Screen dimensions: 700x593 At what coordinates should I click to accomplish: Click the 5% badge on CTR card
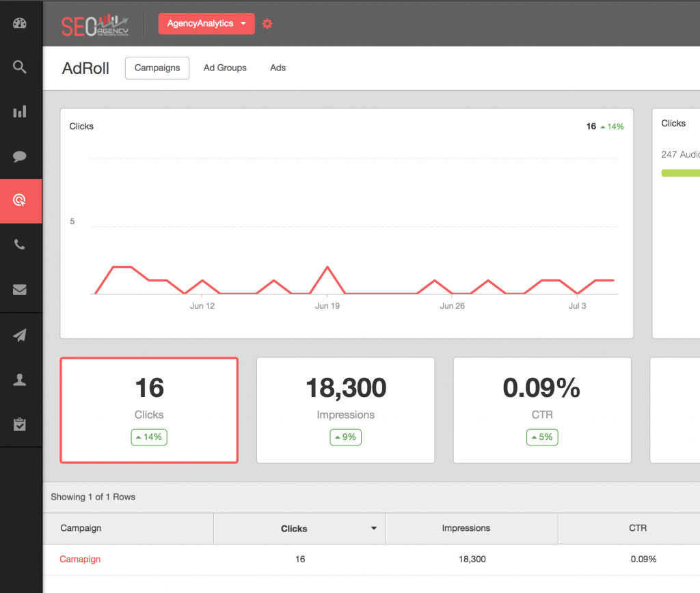pyautogui.click(x=542, y=437)
